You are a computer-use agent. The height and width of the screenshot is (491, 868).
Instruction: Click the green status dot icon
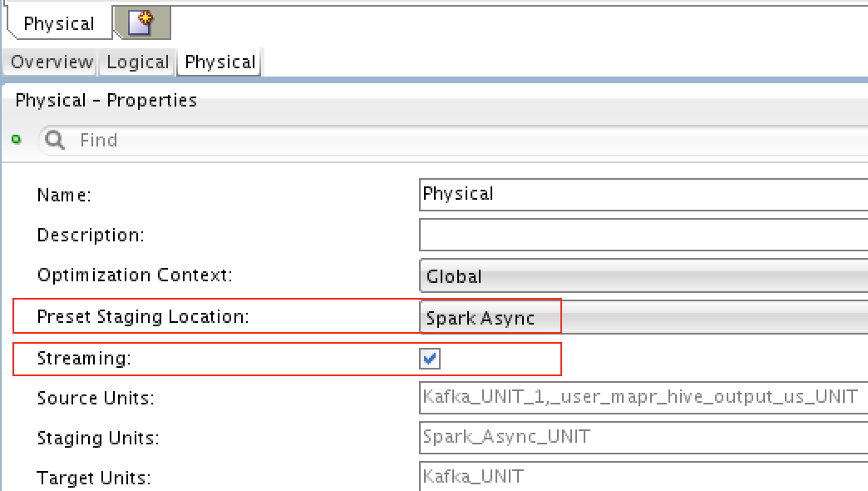(x=17, y=140)
